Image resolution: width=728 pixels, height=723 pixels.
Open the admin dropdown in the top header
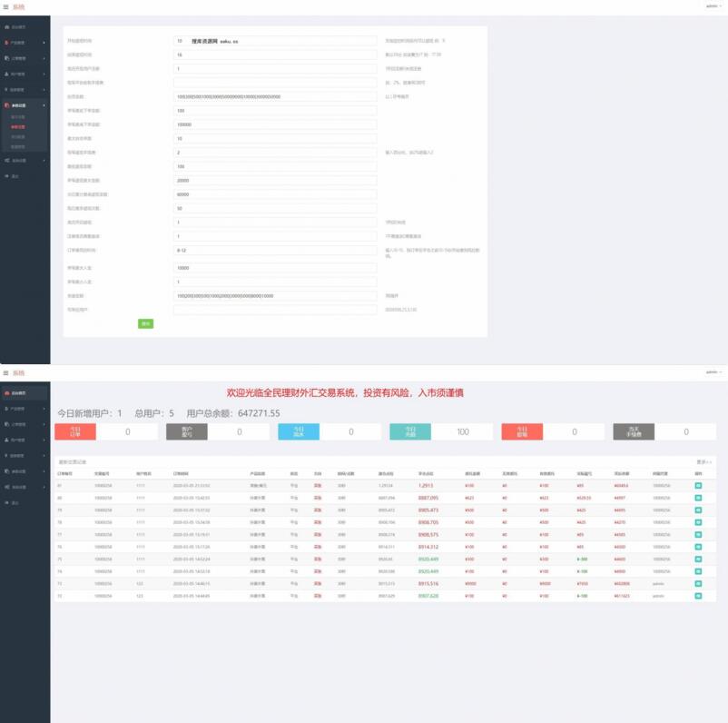[x=713, y=6]
